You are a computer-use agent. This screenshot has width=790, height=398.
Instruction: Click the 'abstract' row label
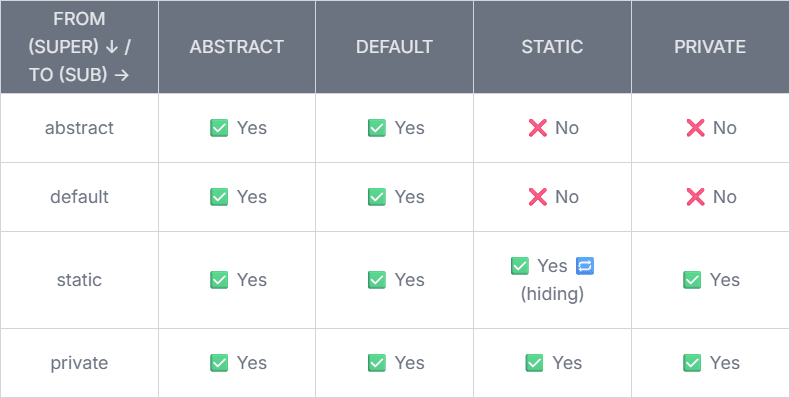pos(79,128)
